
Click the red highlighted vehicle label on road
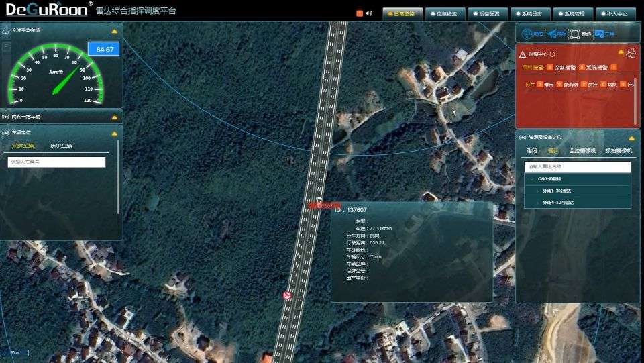325,205
